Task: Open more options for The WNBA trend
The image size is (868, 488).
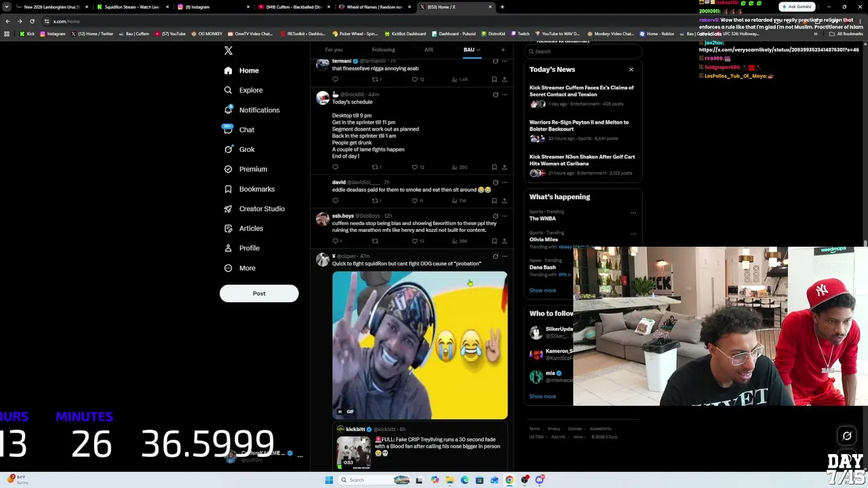Action: (633, 213)
